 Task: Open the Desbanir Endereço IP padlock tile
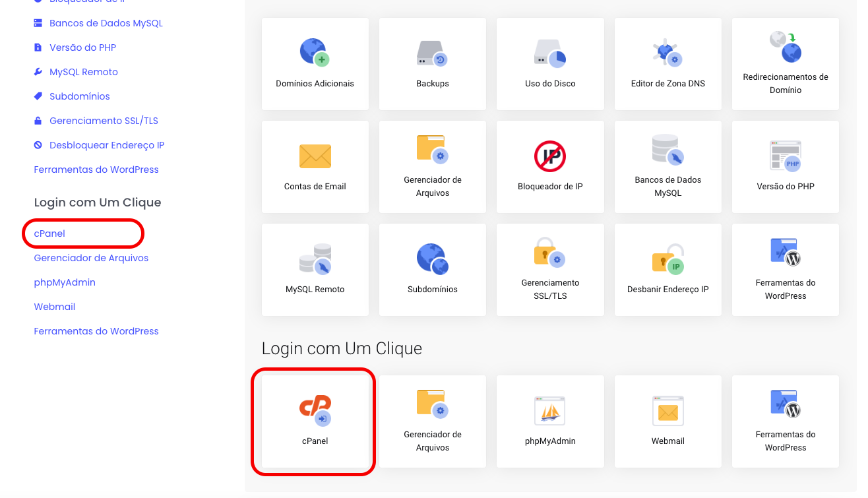[x=667, y=270]
